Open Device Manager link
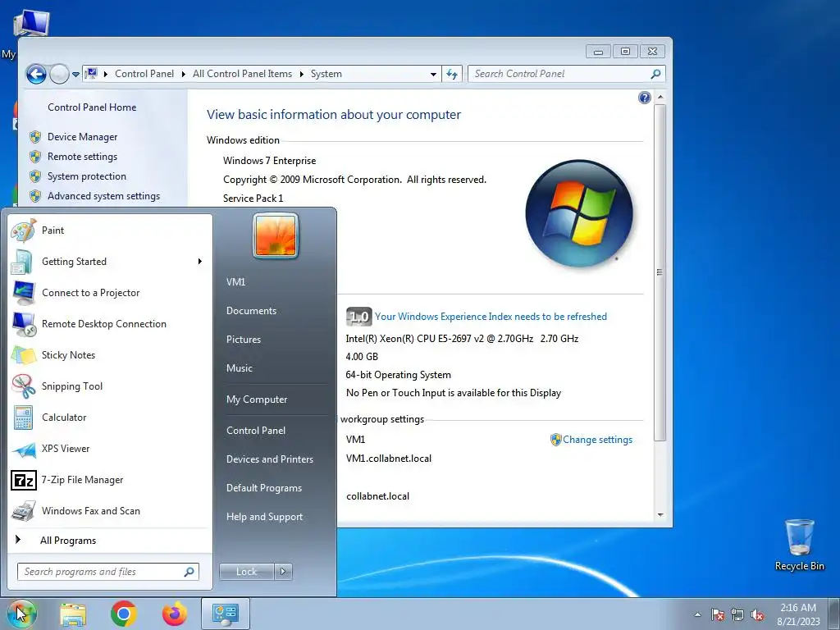Screen dimensions: 840x630 (82, 137)
